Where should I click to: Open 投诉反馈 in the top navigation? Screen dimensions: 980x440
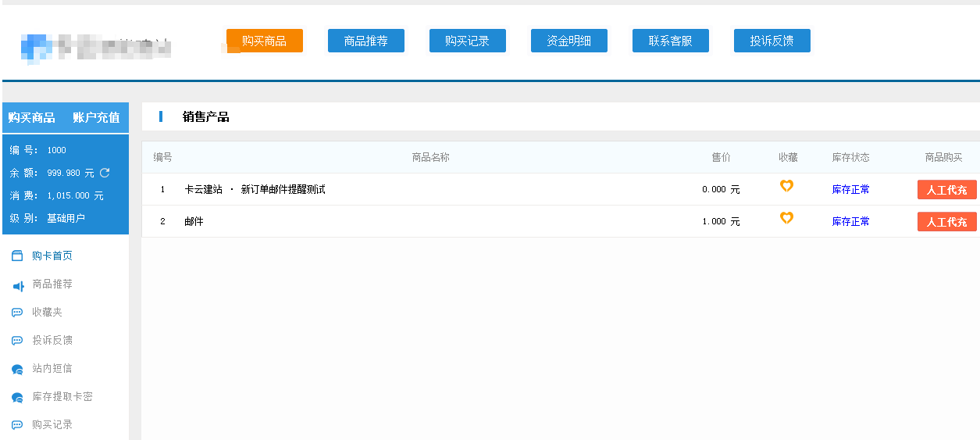point(772,41)
